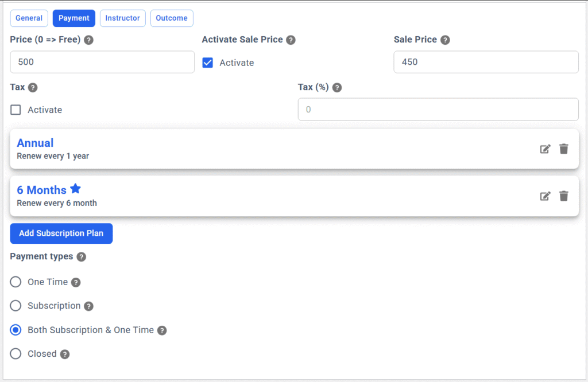Click the Sale Price field showing 450
Viewport: 588px width, 382px height.
[x=486, y=62]
